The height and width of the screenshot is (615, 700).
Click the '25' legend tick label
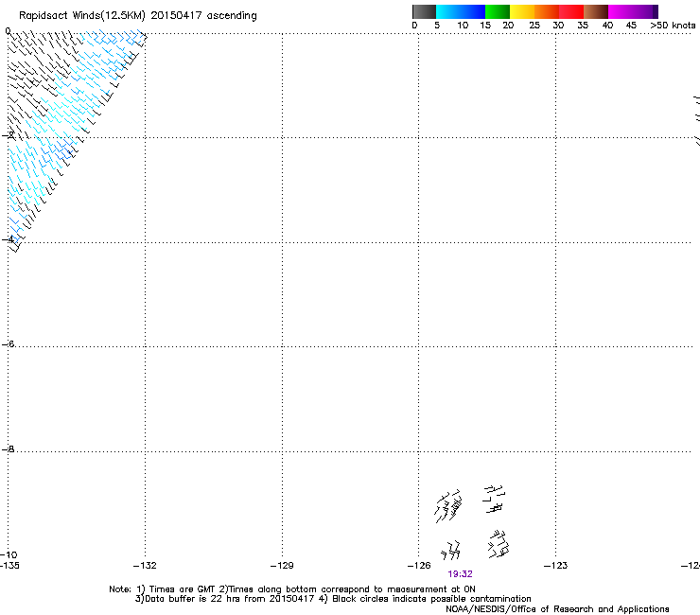pos(534,26)
